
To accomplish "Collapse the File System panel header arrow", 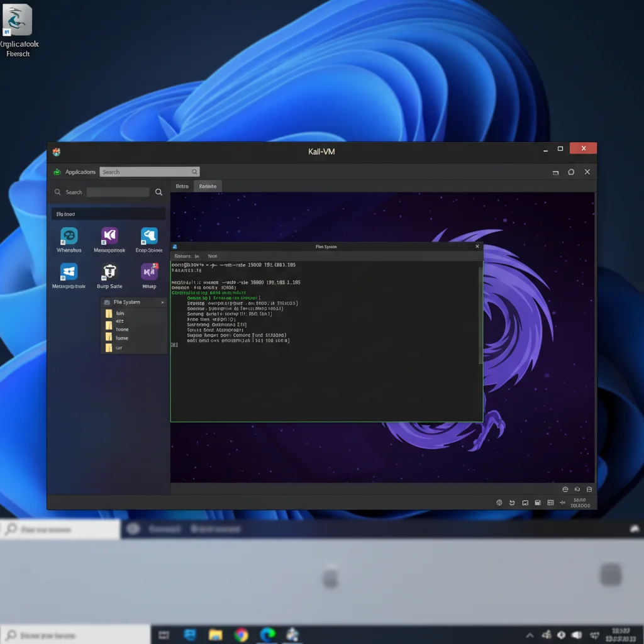I will pyautogui.click(x=162, y=303).
